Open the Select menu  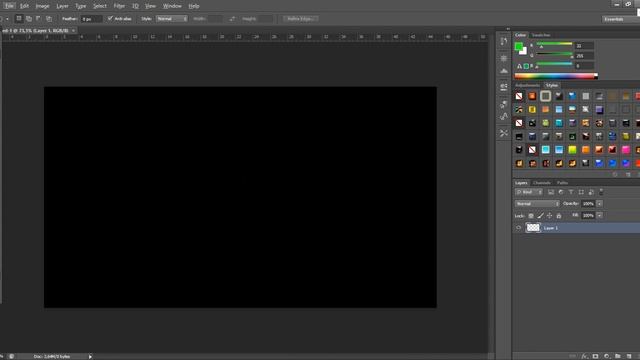[x=100, y=6]
